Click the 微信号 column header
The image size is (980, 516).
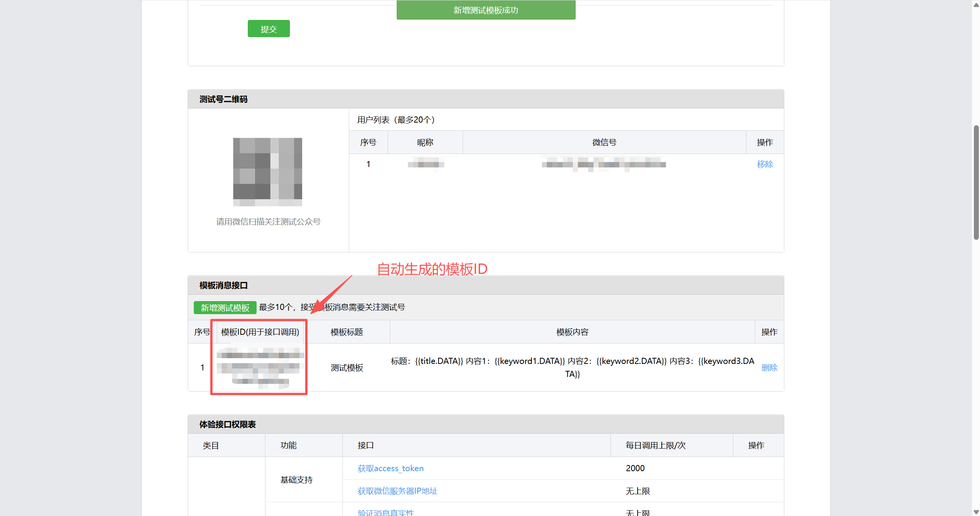click(x=604, y=143)
